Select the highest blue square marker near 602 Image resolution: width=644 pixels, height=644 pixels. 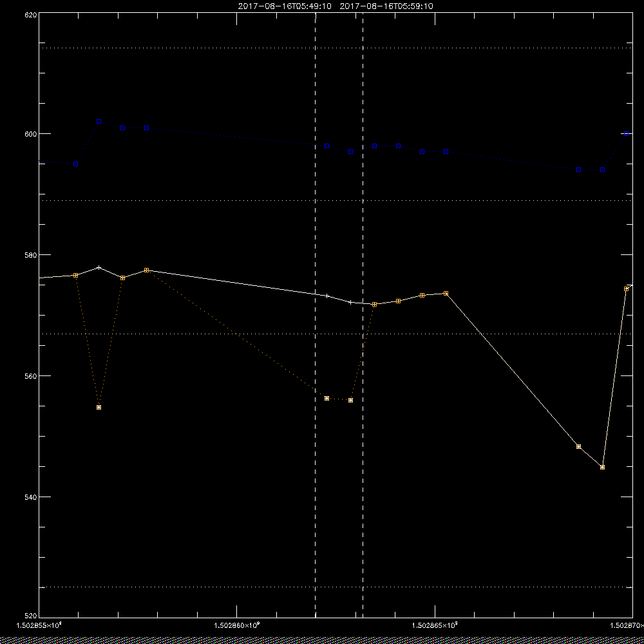point(99,122)
